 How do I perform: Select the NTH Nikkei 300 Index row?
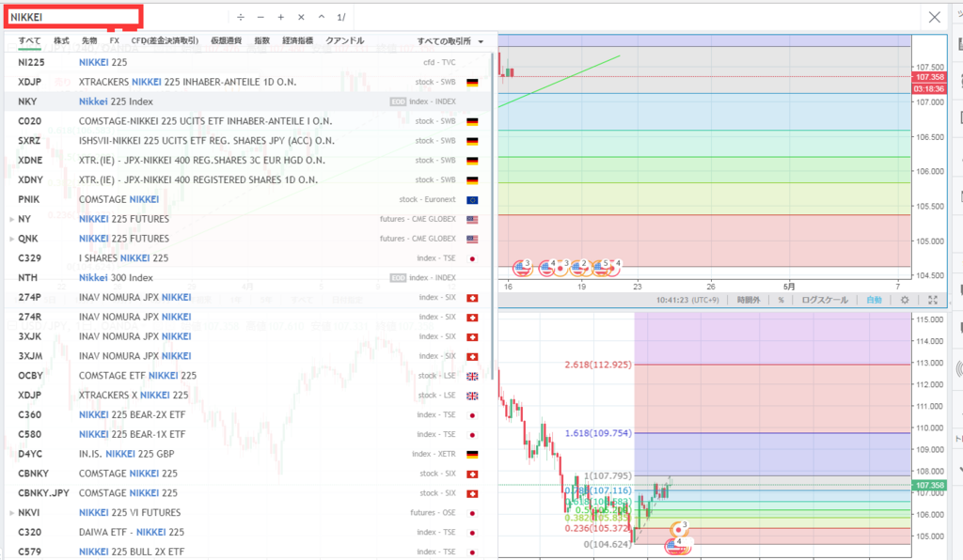[x=247, y=278]
